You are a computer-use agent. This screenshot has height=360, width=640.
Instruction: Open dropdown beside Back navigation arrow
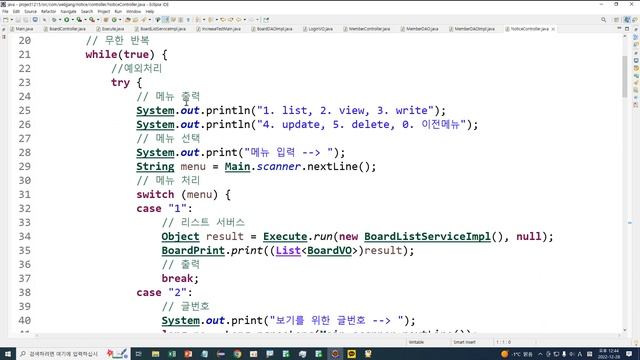245,20
